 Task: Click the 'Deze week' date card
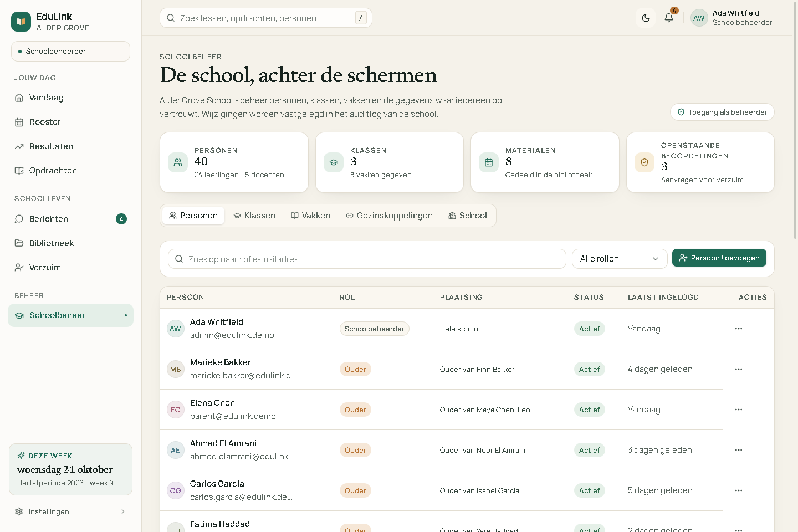pos(70,469)
